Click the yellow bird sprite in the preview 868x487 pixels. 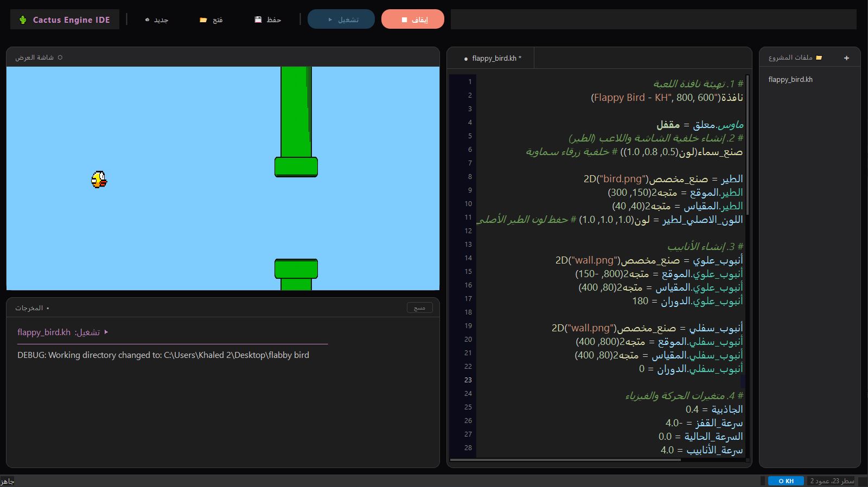[99, 180]
